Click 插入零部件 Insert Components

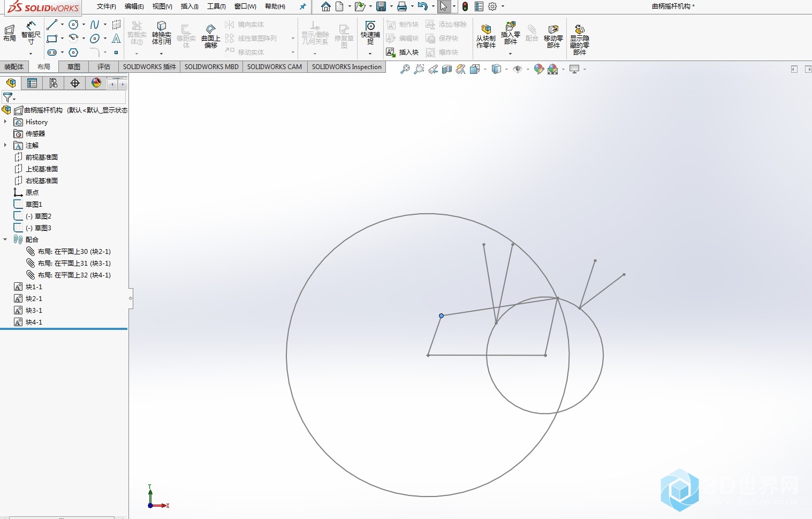tap(511, 33)
